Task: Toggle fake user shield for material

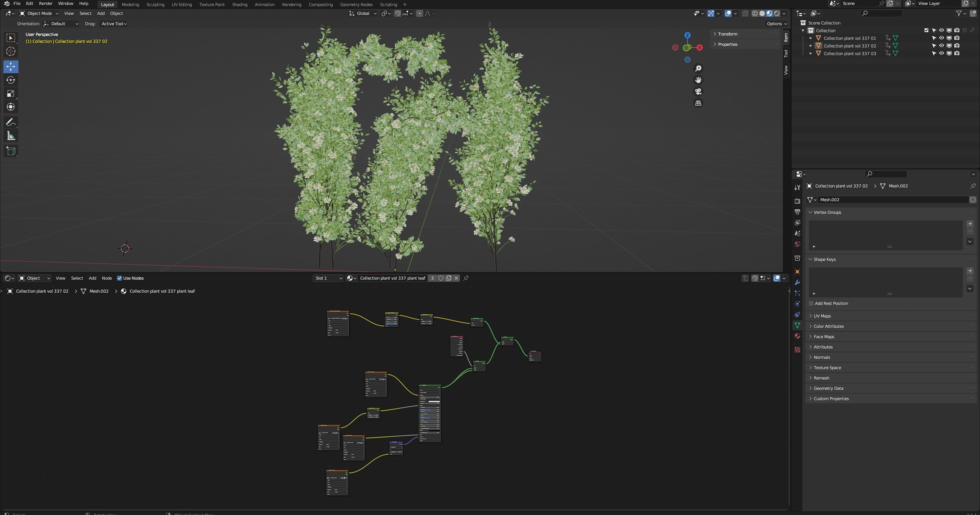Action: 441,278
